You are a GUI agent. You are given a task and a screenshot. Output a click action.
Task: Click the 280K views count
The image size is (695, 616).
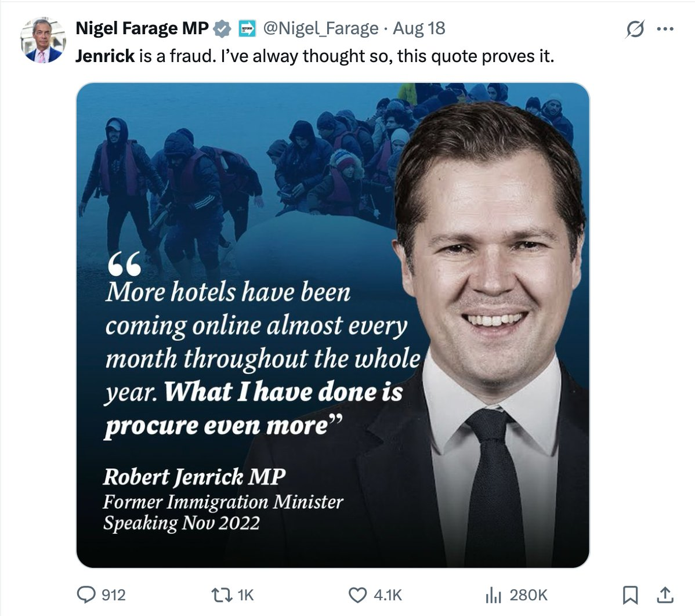(x=528, y=595)
